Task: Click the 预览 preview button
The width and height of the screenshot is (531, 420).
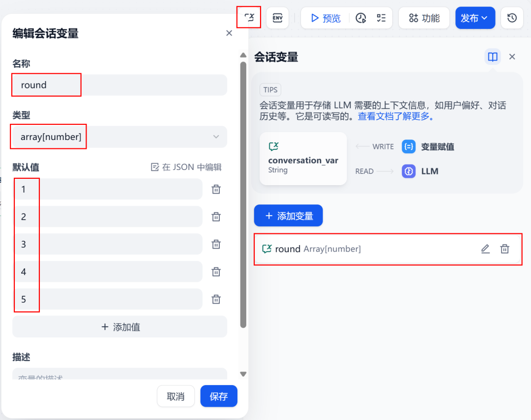Action: point(325,18)
